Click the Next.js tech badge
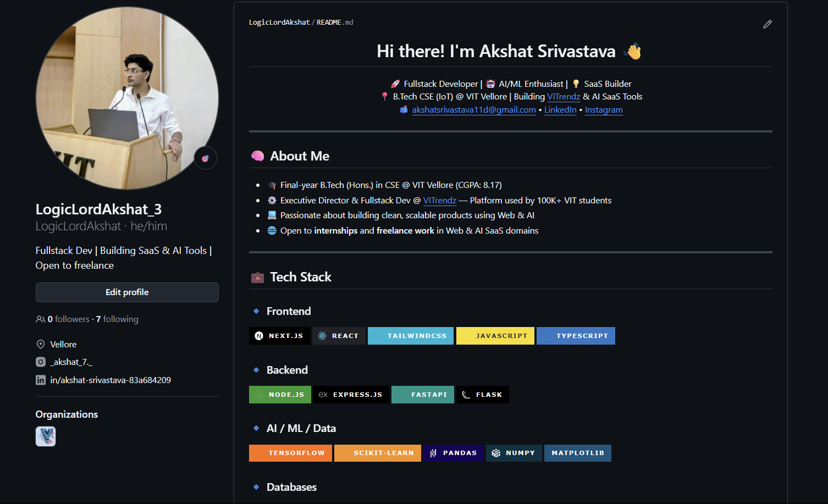828x504 pixels. coord(279,336)
